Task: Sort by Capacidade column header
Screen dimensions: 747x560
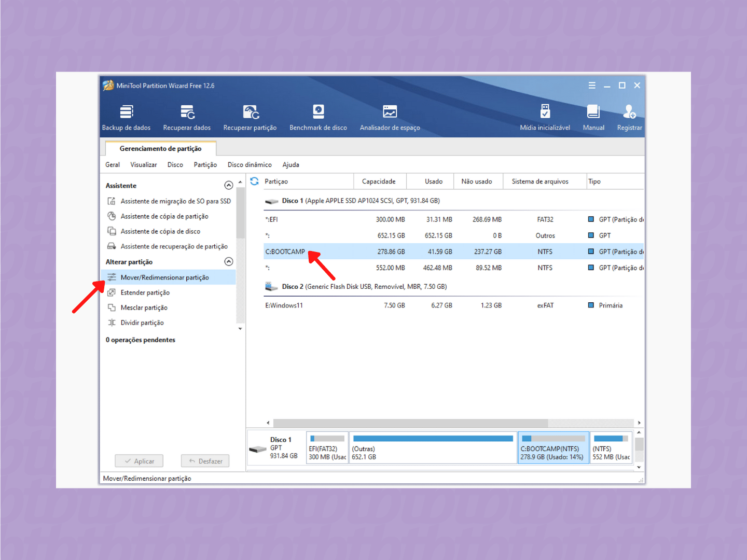Action: pos(379,181)
